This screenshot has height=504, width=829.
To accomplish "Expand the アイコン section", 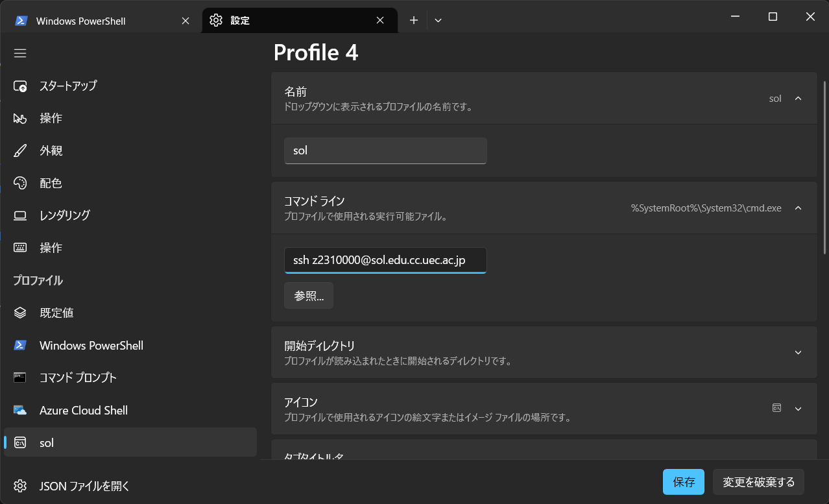I will 798,409.
